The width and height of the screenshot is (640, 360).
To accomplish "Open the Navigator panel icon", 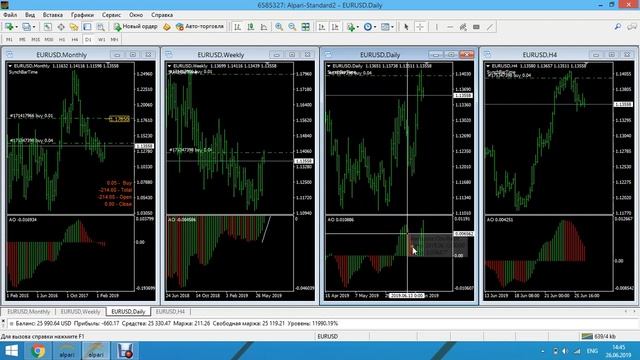I will tap(74, 27).
